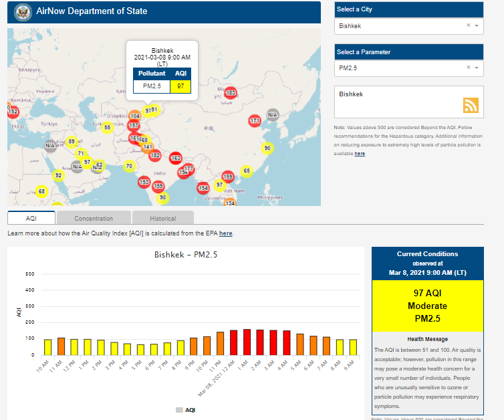Select the red 171 AQI map marker
The image size is (504, 420).
tap(255, 121)
